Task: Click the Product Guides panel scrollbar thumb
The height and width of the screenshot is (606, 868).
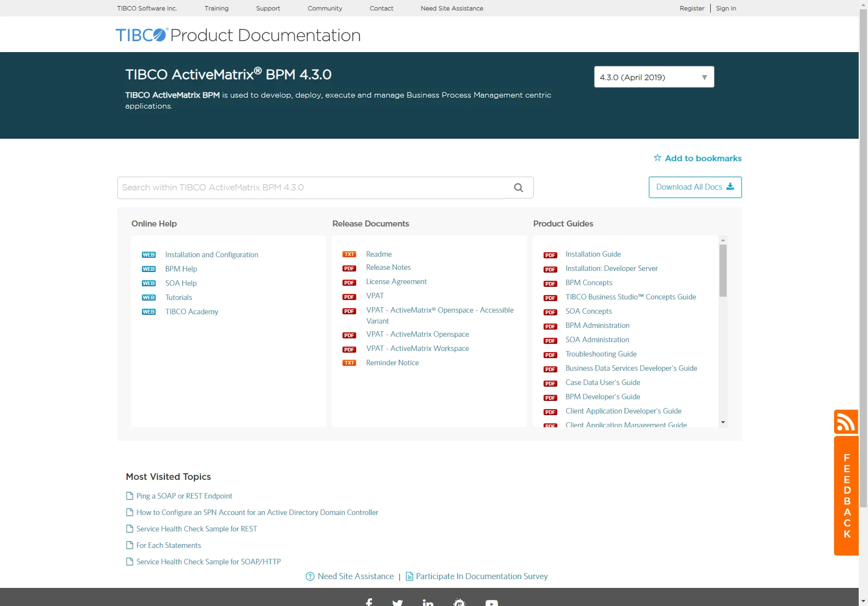Action: coord(723,270)
